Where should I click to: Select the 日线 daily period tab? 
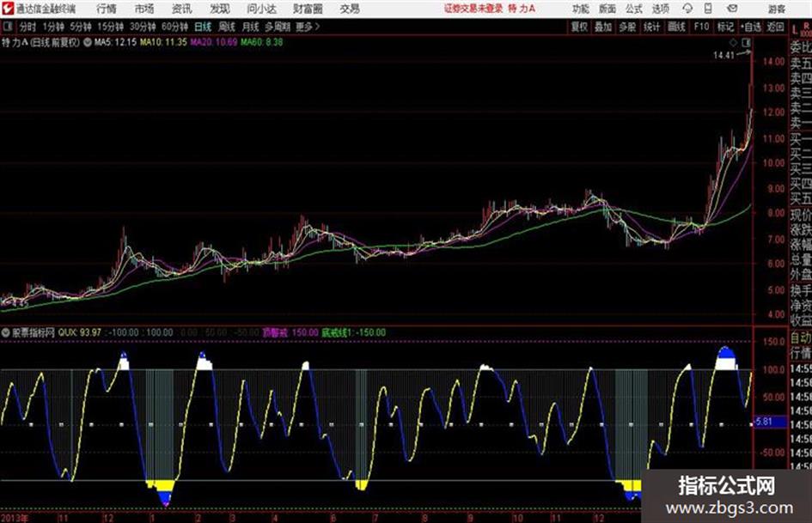(x=203, y=27)
